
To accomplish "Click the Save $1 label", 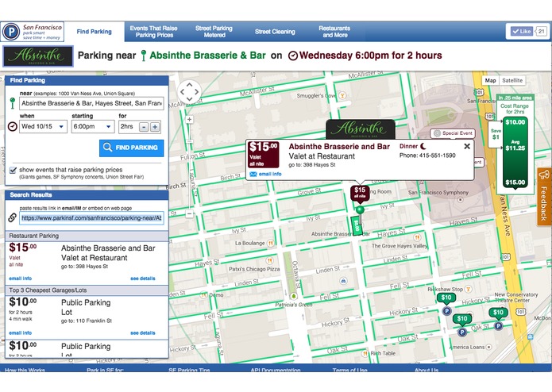I will 496,134.
